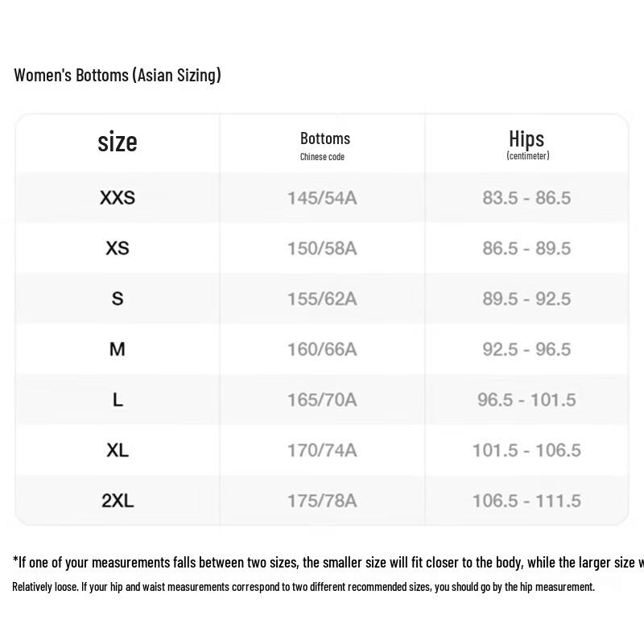This screenshot has width=644, height=644.
Task: Select the 92.5 - 96.5 hips cell
Action: pyautogui.click(x=526, y=349)
